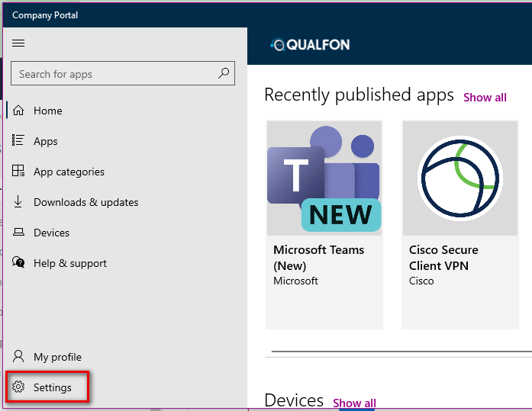Click the Cisco publisher text

click(421, 281)
